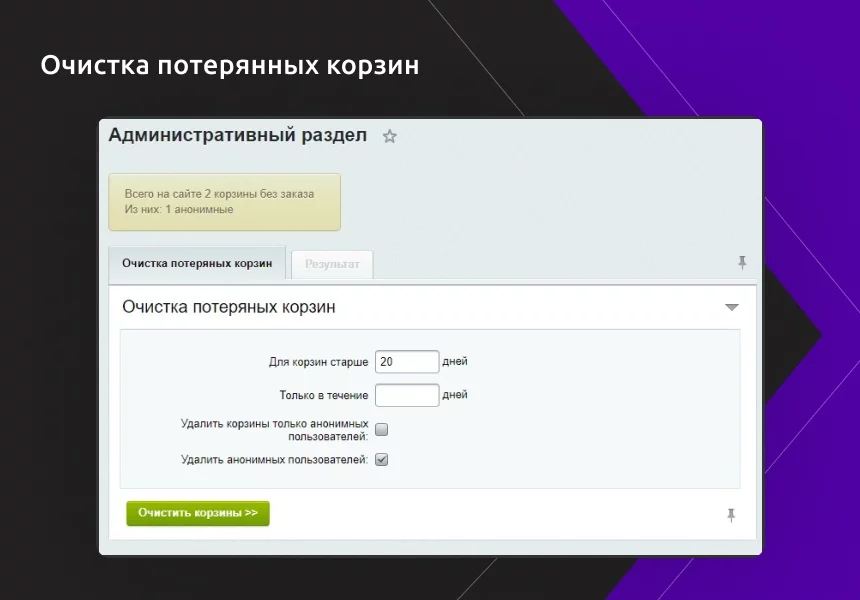Screen dimensions: 860x600
Task: Click the Административный раздел page title
Action: pos(237,135)
